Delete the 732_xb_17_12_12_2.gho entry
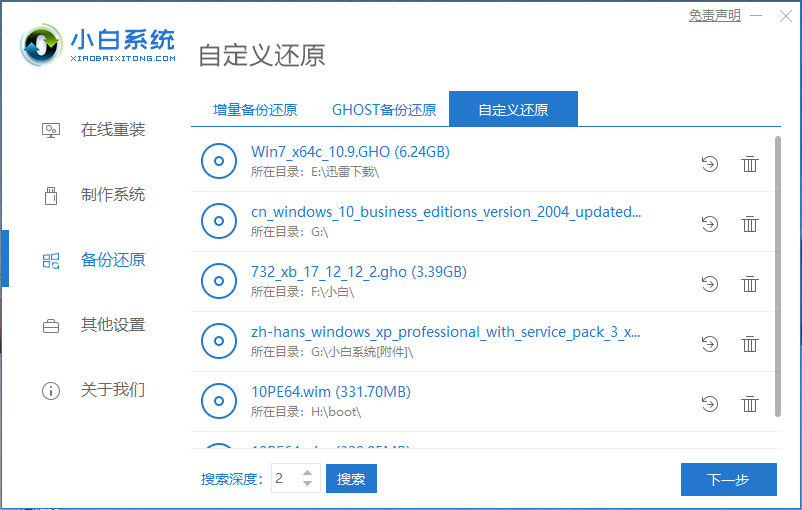 749,284
